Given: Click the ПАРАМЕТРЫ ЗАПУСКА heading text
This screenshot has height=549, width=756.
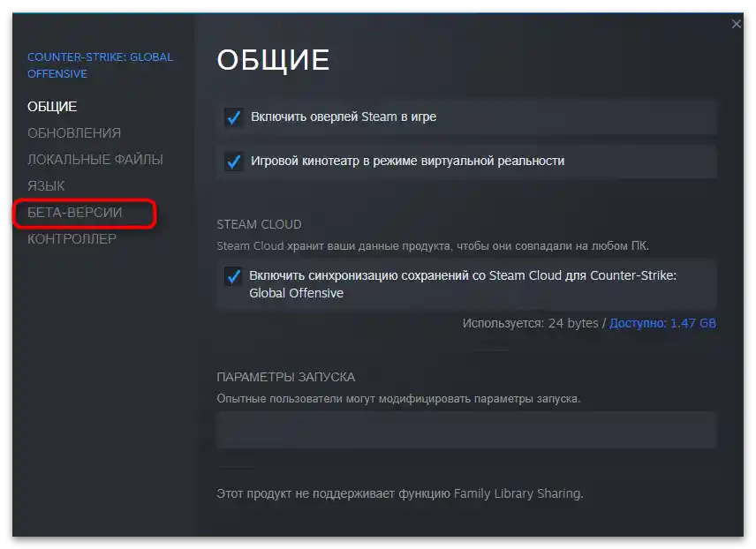Looking at the screenshot, I should coord(286,378).
